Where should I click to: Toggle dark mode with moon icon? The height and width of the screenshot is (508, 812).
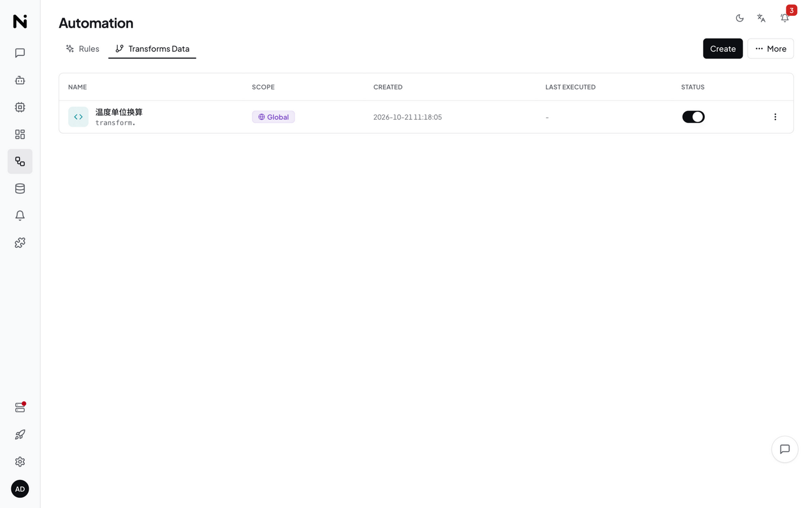coord(740,18)
